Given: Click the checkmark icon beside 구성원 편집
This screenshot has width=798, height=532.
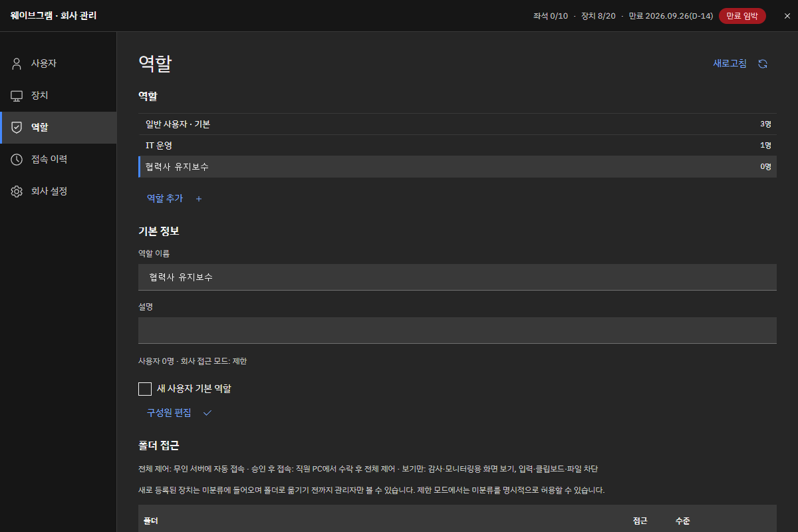Looking at the screenshot, I should tap(207, 413).
